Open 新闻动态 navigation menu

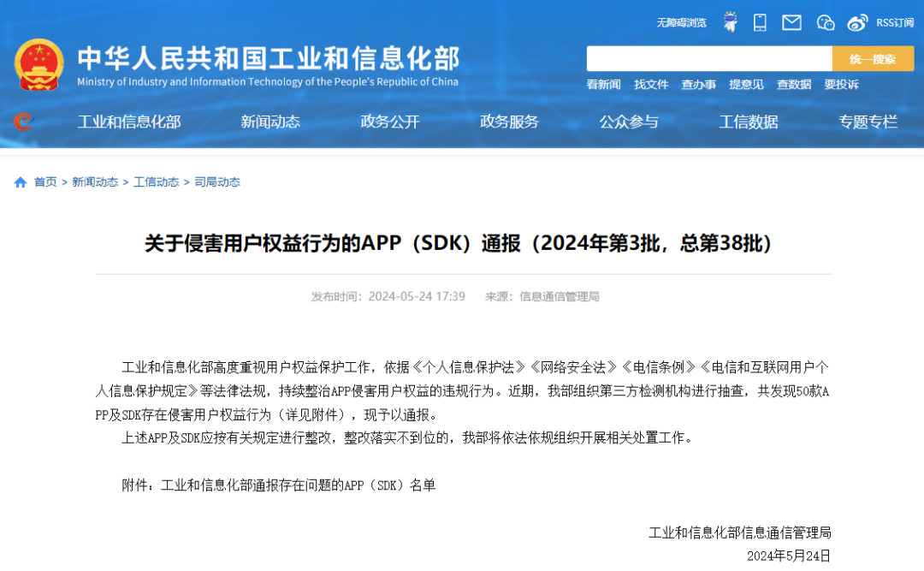pyautogui.click(x=270, y=122)
